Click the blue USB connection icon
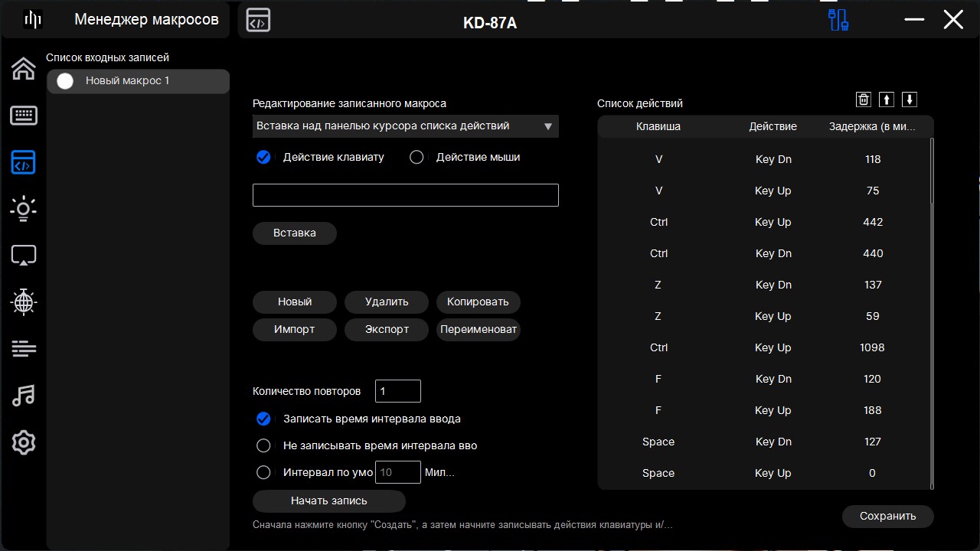980x551 pixels. click(x=839, y=20)
